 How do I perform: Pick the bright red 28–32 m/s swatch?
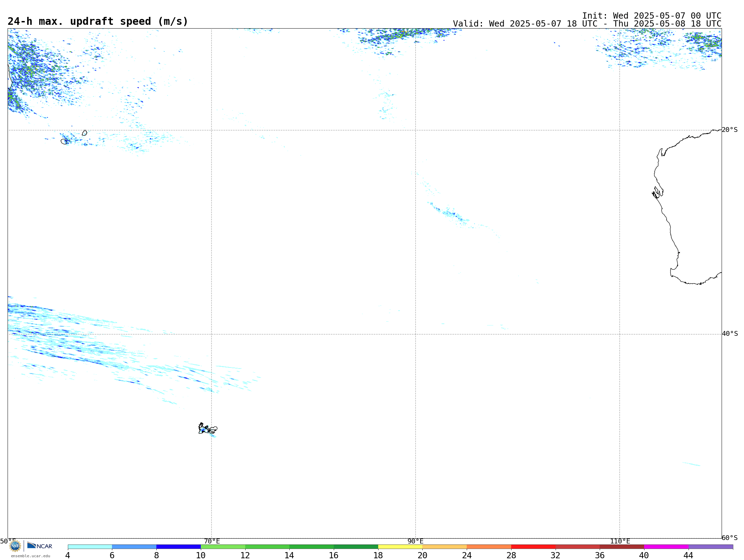tap(533, 547)
